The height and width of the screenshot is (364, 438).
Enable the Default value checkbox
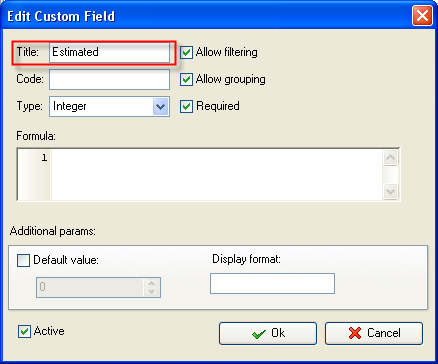[x=23, y=260]
